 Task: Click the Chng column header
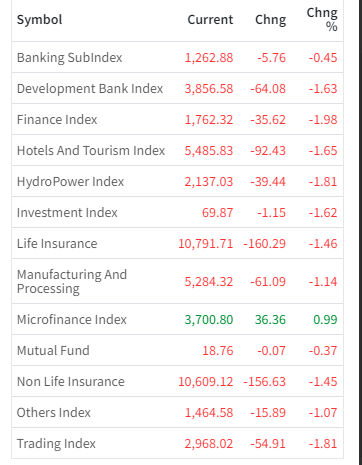pos(270,19)
